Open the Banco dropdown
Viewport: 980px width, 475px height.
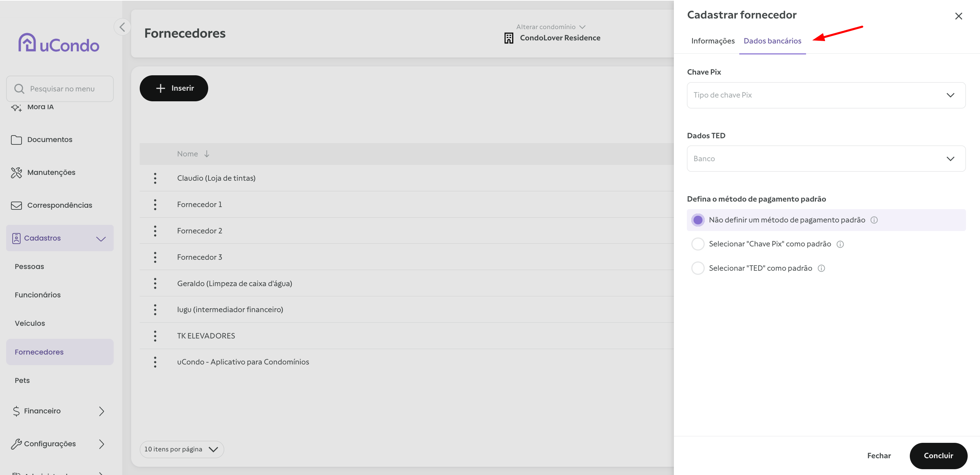[x=826, y=158]
